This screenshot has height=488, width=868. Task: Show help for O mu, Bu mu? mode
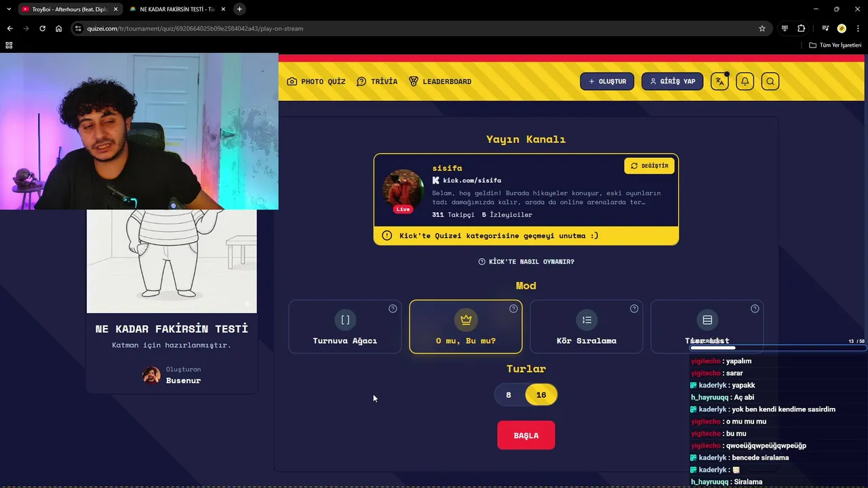513,308
